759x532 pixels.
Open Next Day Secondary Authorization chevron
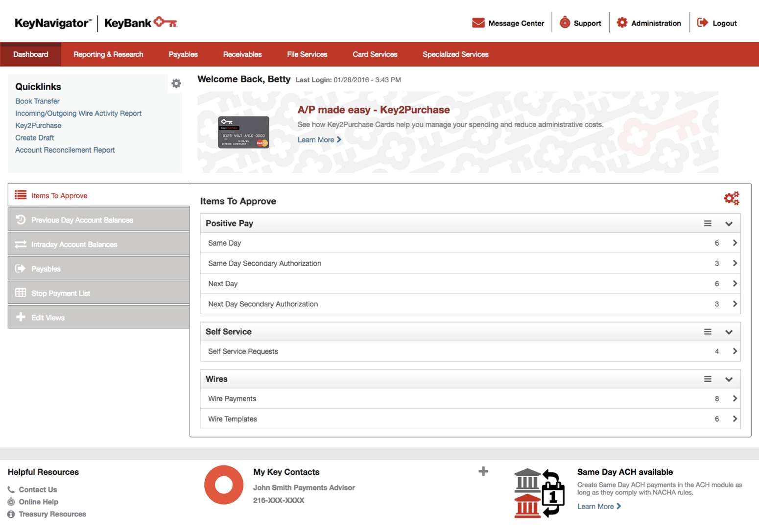point(735,304)
